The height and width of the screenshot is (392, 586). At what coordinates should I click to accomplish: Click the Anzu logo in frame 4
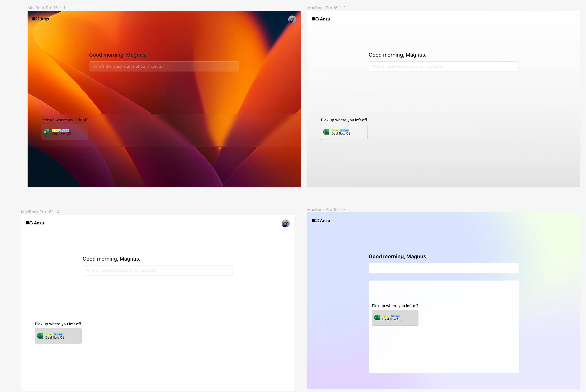35,223
